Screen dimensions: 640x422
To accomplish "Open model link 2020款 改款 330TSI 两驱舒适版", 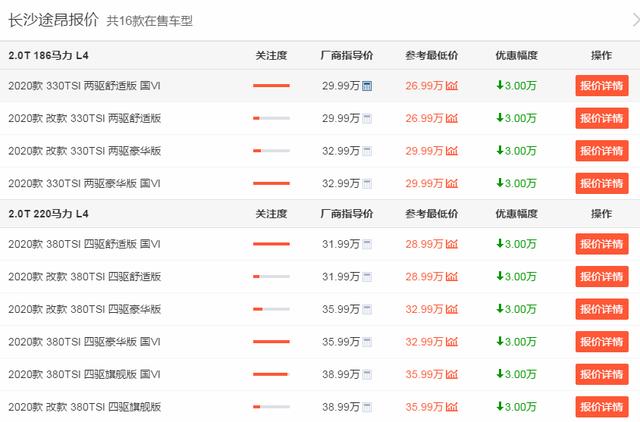I will point(84,118).
